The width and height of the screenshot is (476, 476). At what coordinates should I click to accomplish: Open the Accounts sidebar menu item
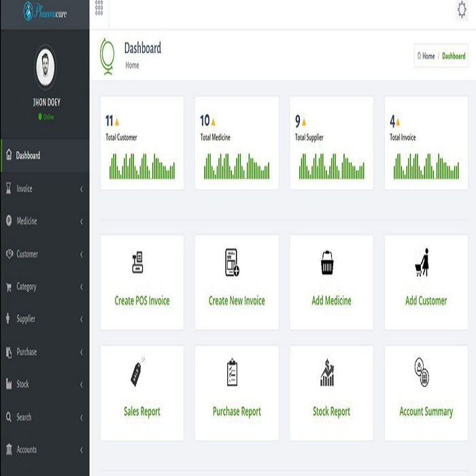pyautogui.click(x=44, y=449)
